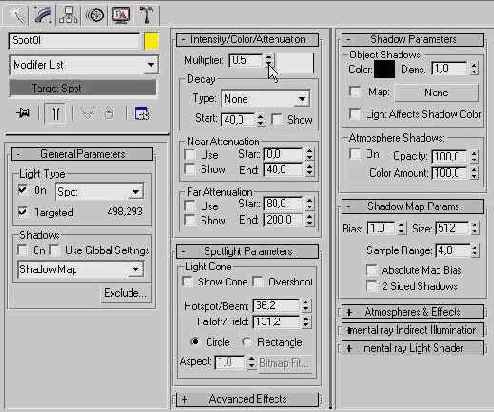
Task: Open the Create panel tab
Action: (x=17, y=15)
